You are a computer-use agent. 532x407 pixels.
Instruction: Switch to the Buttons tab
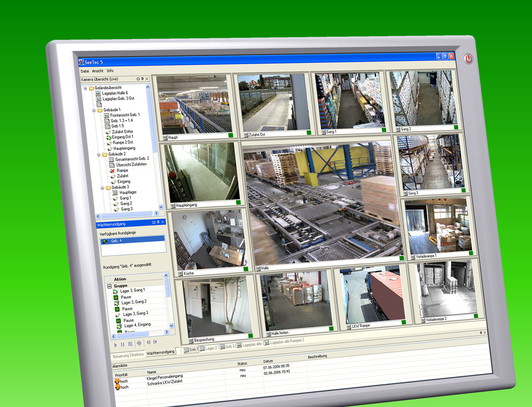click(x=138, y=354)
